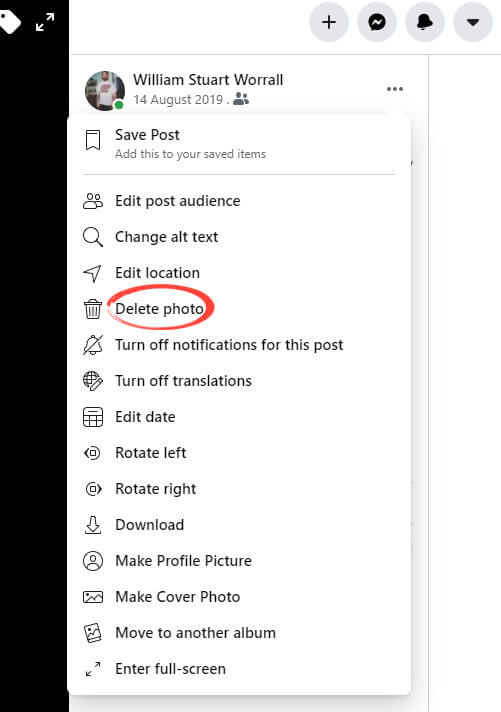Click William Stuart Worrall profile picture
The height and width of the screenshot is (712, 501).
click(x=105, y=90)
